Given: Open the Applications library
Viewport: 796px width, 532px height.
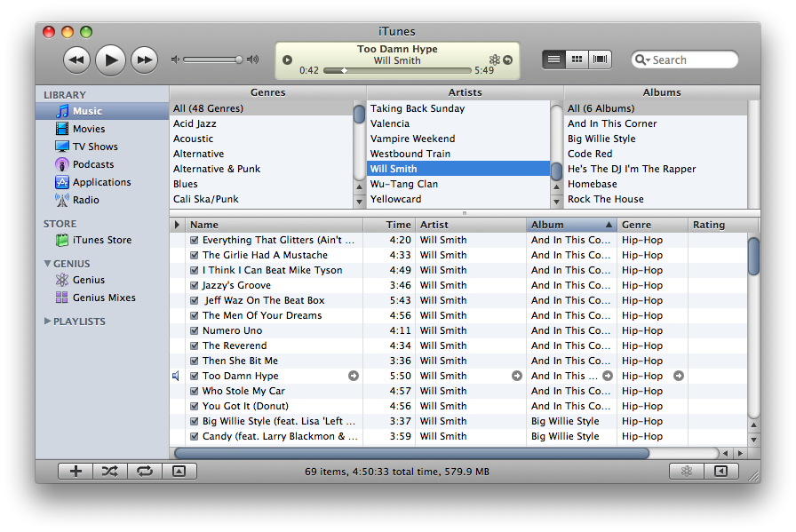Looking at the screenshot, I should click(x=102, y=182).
